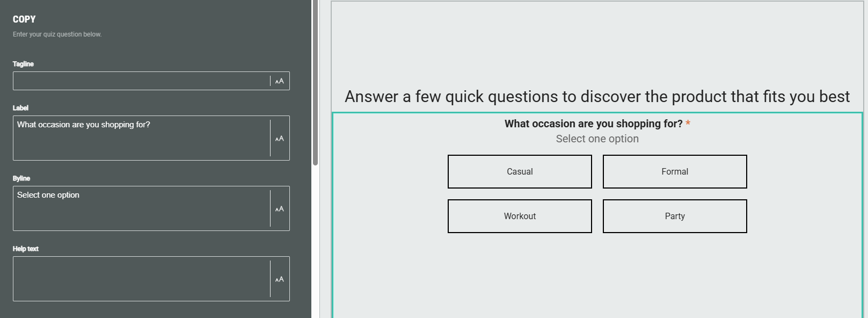Click the COPY section heading
This screenshot has height=318, width=868.
coord(24,19)
